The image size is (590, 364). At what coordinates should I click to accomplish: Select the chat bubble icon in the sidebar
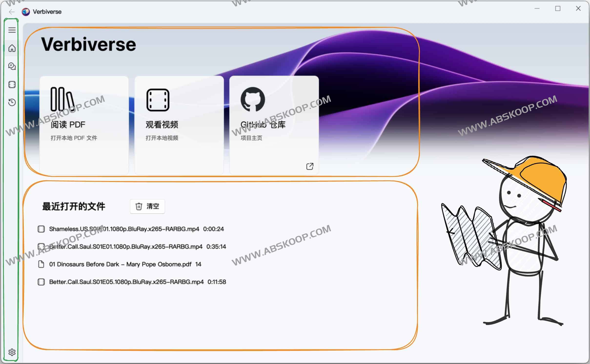click(x=11, y=66)
